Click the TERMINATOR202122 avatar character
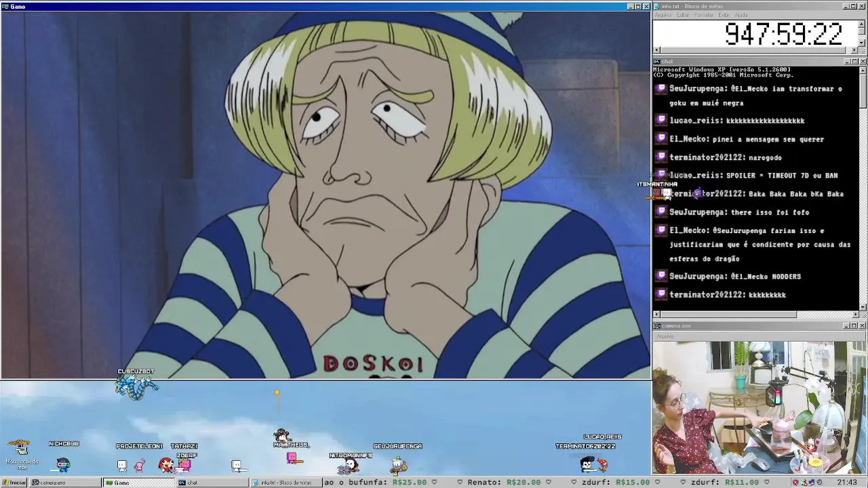868x488 pixels. coord(588,464)
